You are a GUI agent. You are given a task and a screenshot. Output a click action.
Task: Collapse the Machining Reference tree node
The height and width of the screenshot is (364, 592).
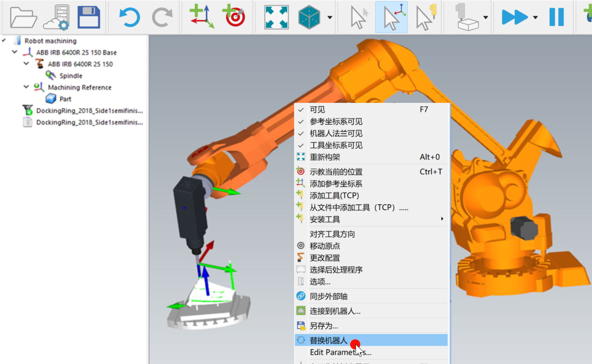27,87
